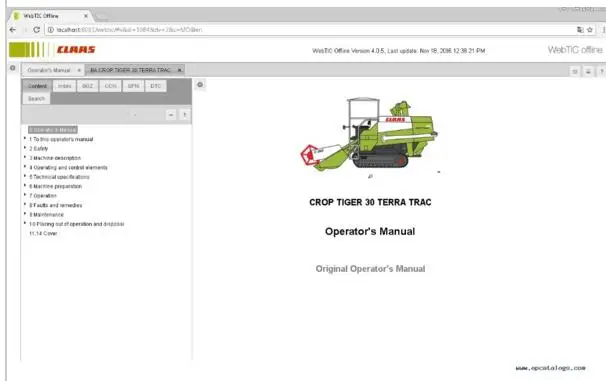Open '5 Technical specifications' chapter
Image resolution: width=606 pixels, height=381 pixels.
click(x=60, y=177)
